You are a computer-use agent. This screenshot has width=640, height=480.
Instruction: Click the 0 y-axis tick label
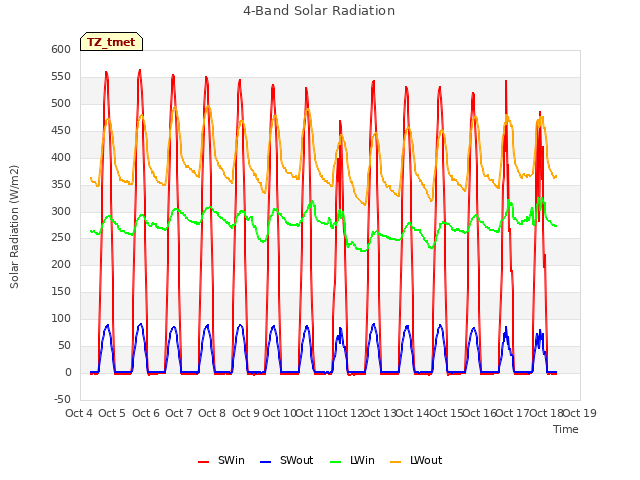click(68, 372)
